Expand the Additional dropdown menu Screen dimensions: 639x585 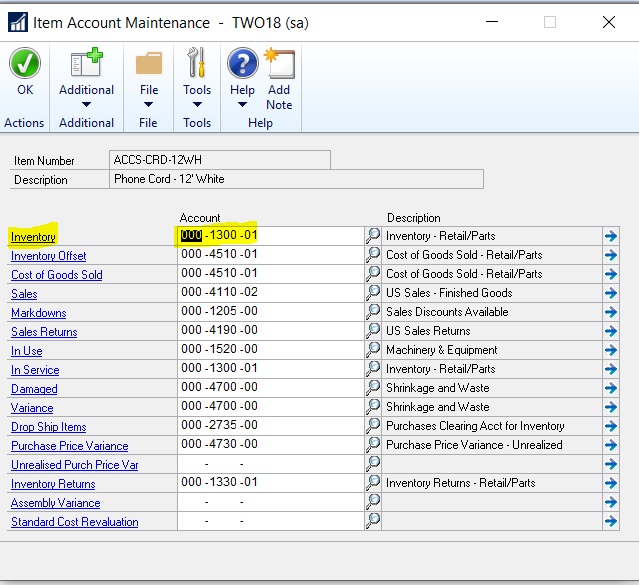(x=86, y=105)
